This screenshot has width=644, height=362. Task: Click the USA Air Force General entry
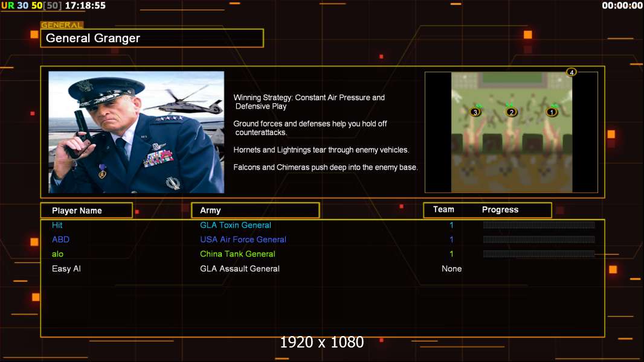pyautogui.click(x=243, y=240)
